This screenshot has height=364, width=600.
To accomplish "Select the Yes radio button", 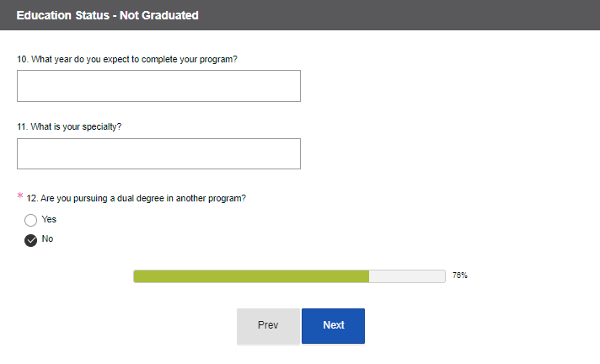I will (31, 220).
